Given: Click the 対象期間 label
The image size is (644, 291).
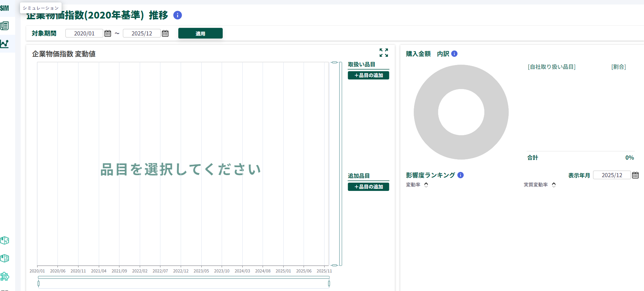Looking at the screenshot, I should coord(44,33).
